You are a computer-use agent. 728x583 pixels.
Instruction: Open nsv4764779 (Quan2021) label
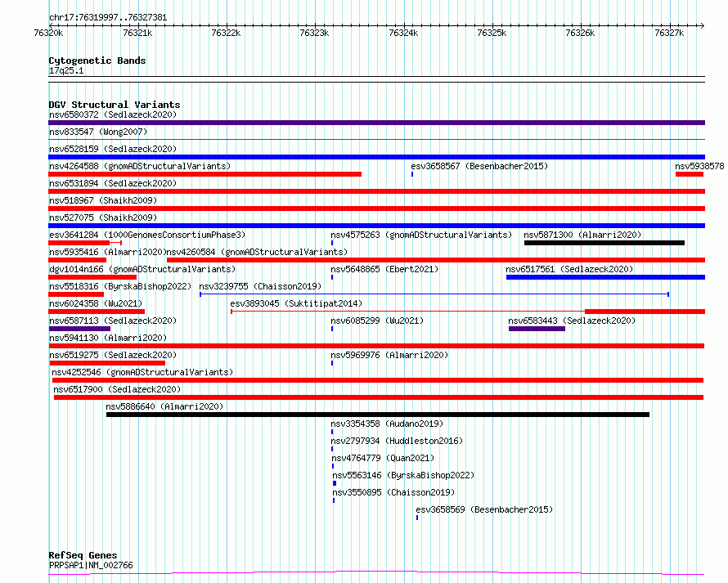click(x=383, y=458)
